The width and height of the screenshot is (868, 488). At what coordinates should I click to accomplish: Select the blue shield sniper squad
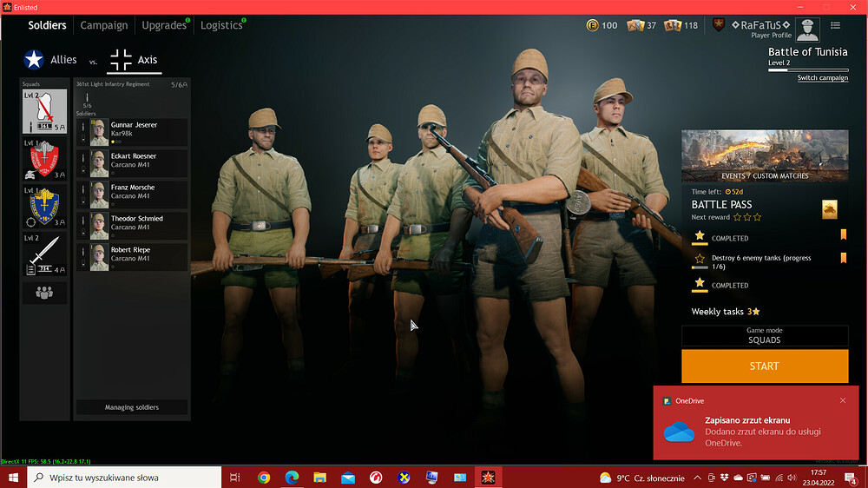click(44, 206)
